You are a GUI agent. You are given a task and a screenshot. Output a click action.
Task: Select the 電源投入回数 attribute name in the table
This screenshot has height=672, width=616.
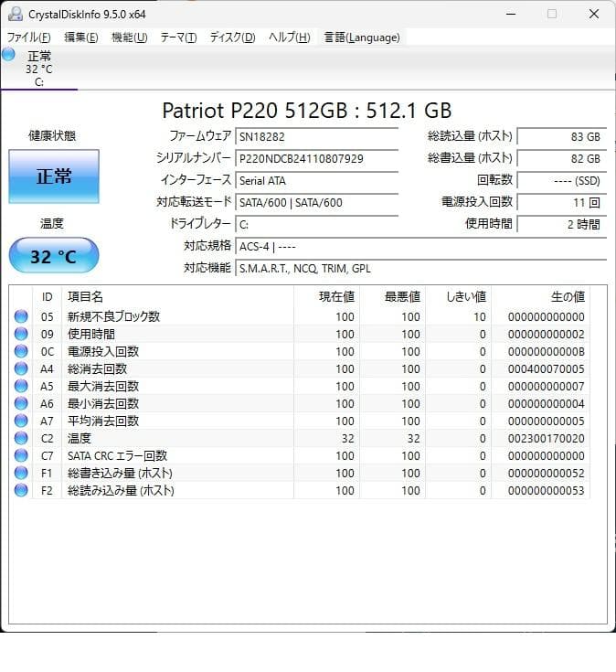pos(103,351)
